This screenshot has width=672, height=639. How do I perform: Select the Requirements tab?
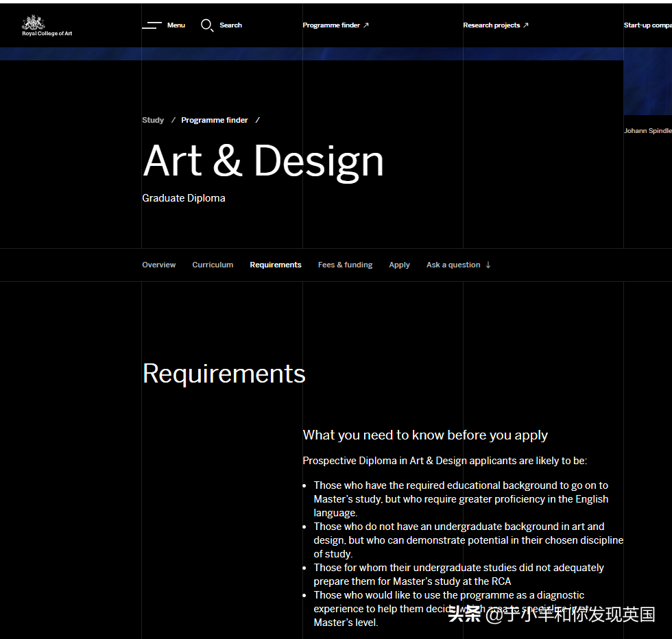(276, 265)
